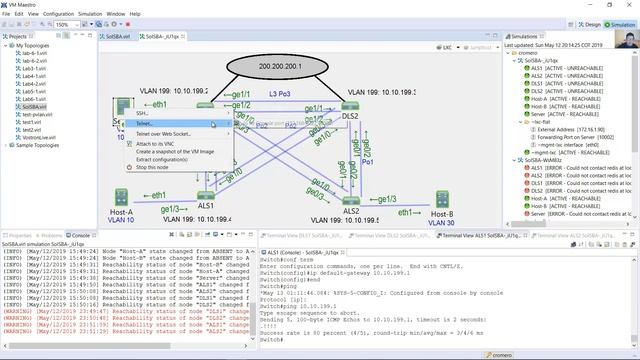Select Server [ACTIVE - REACHABLE] entry

point(562,114)
